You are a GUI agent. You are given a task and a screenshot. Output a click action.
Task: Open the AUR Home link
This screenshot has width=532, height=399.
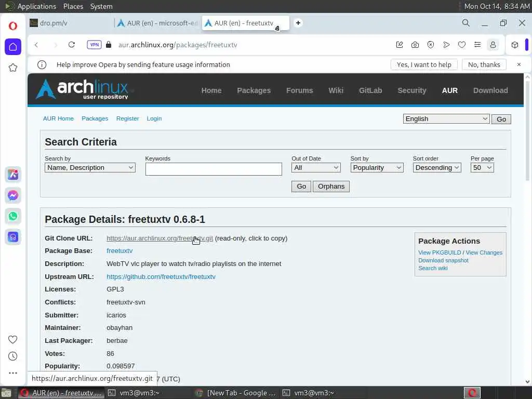(58, 118)
